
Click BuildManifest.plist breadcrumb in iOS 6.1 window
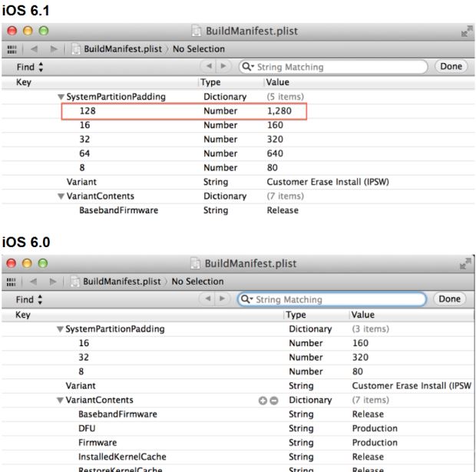[x=117, y=49]
